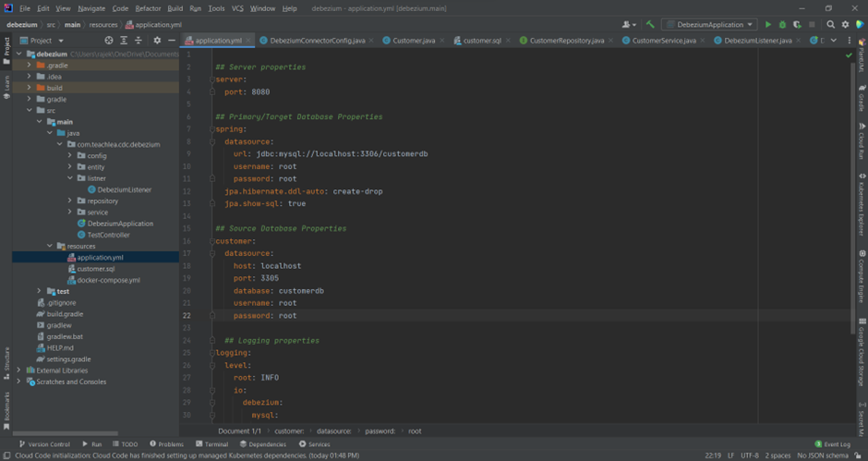Collapse the src folder
The image size is (868, 461).
[29, 110]
